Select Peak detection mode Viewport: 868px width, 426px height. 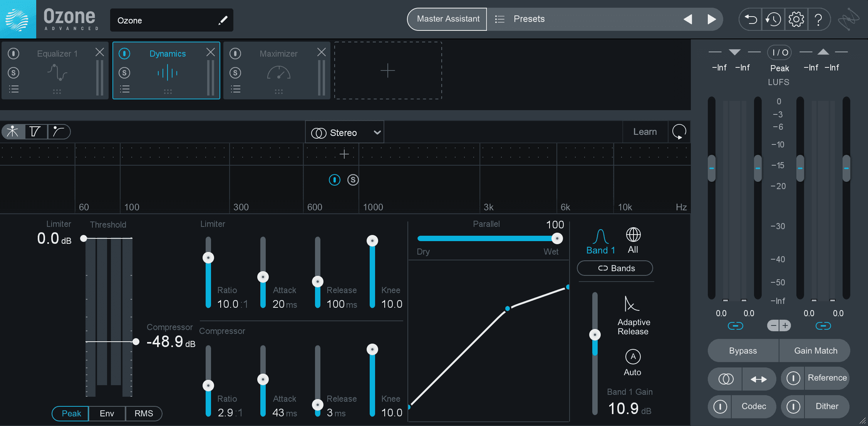click(x=71, y=413)
